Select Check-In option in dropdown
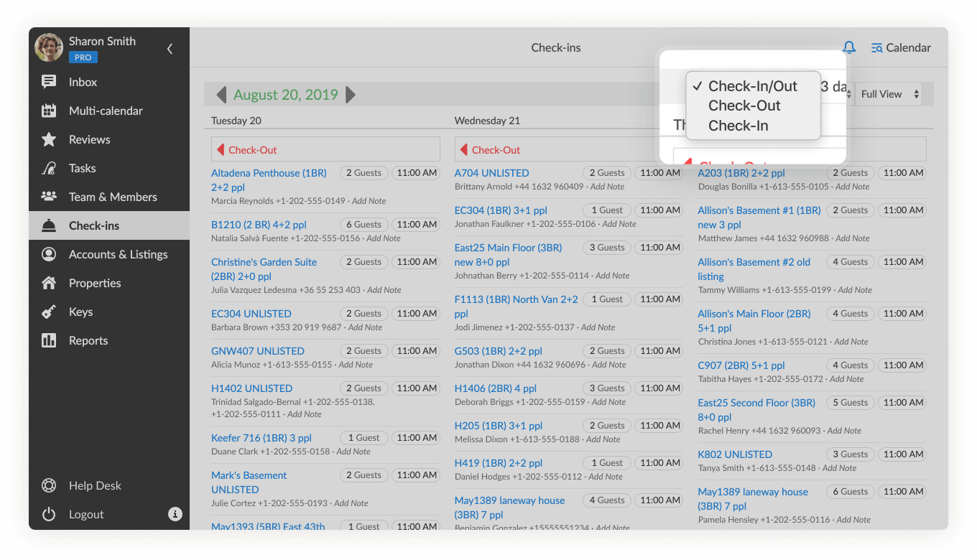This screenshot has height=560, width=977. (752, 126)
